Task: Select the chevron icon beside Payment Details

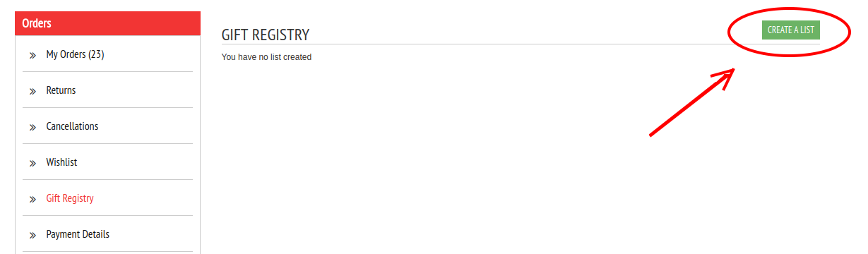Action: 32,235
